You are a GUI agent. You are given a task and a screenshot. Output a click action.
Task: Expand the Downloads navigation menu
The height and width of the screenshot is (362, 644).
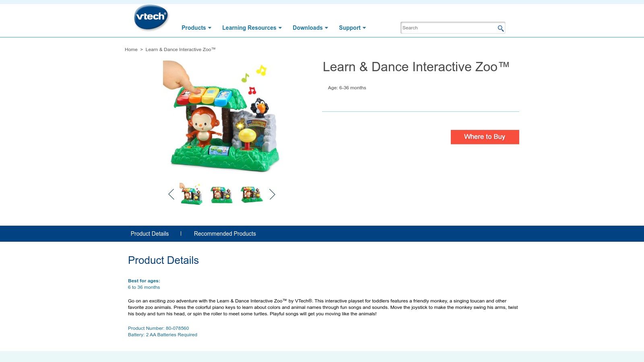coord(308,28)
